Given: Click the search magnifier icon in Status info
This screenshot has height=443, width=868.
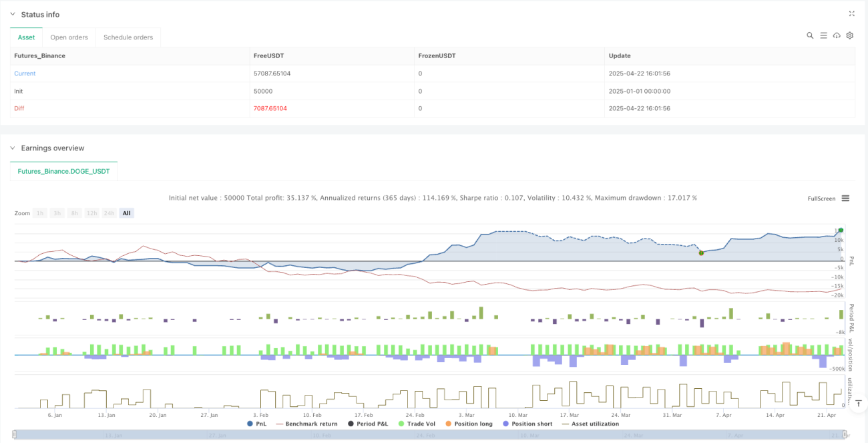Looking at the screenshot, I should [810, 35].
